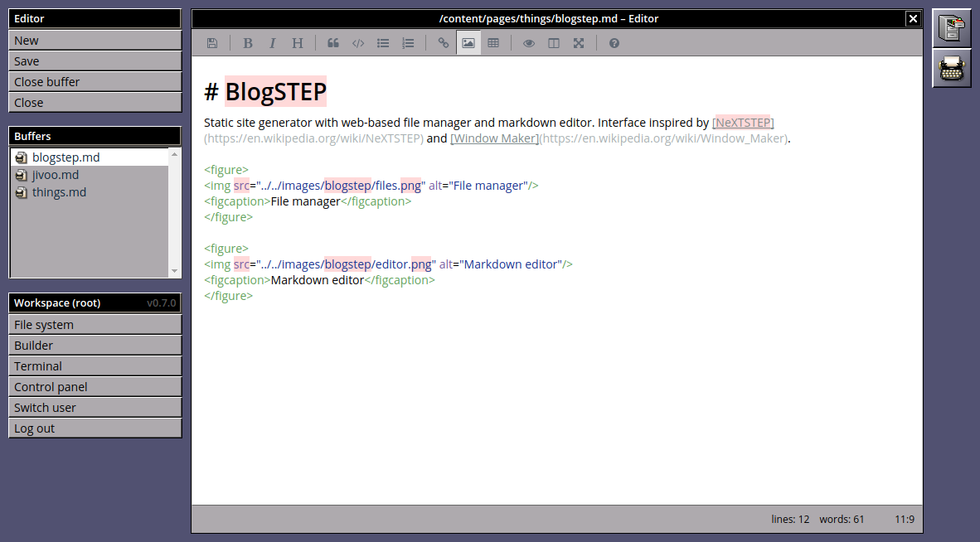Viewport: 980px width, 542px height.
Task: Toggle the preview eye icon
Action: click(529, 43)
